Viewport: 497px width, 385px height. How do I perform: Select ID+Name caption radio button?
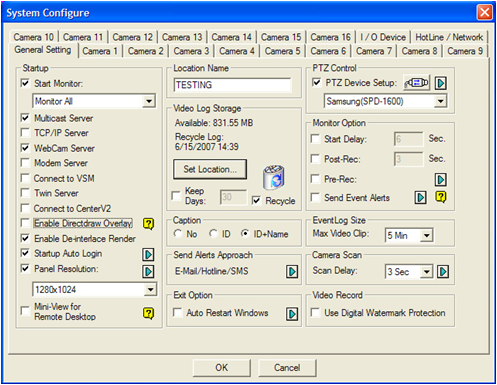click(x=245, y=234)
